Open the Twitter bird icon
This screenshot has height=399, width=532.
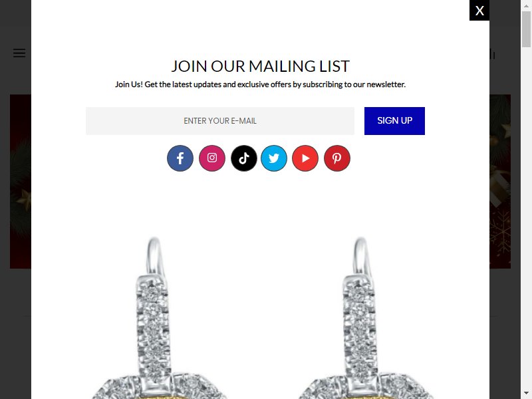pos(274,158)
